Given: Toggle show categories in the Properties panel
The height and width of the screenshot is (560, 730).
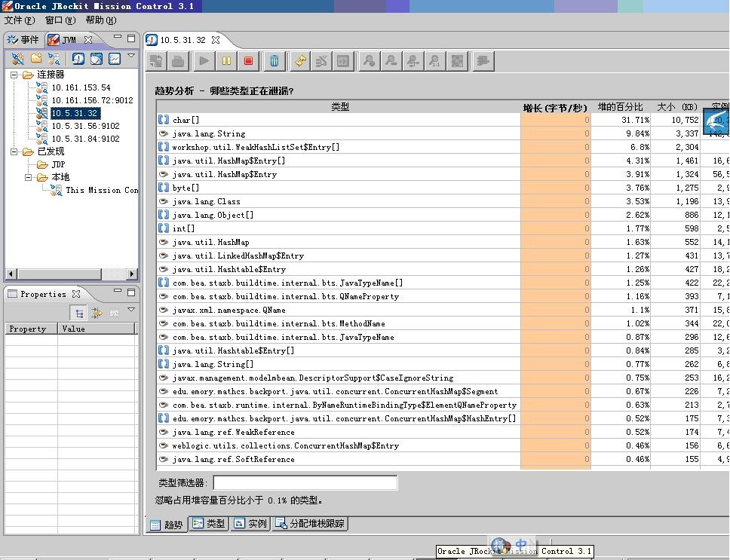Looking at the screenshot, I should [x=78, y=313].
